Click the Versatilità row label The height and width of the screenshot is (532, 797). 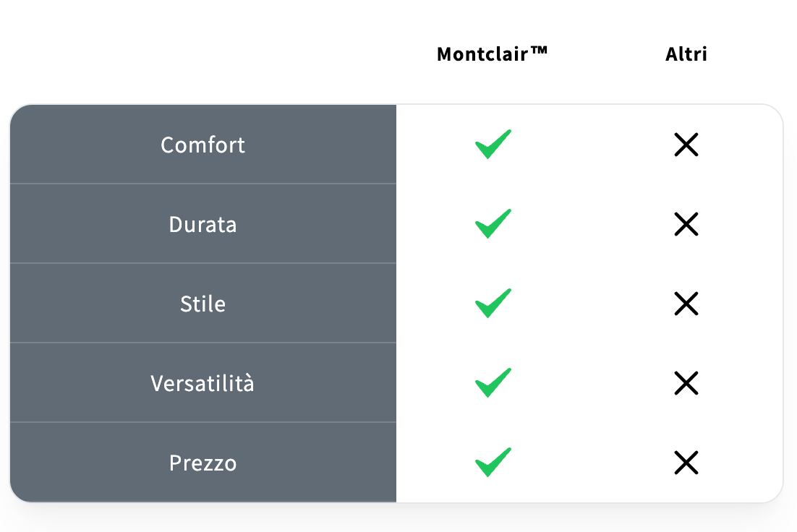tap(203, 383)
